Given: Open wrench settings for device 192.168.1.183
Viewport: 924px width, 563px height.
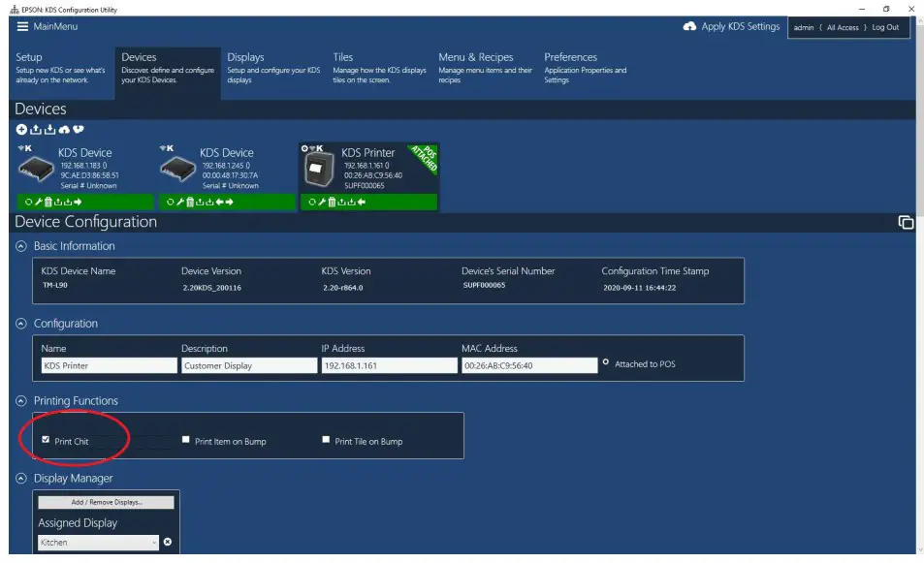Looking at the screenshot, I should 39,202.
